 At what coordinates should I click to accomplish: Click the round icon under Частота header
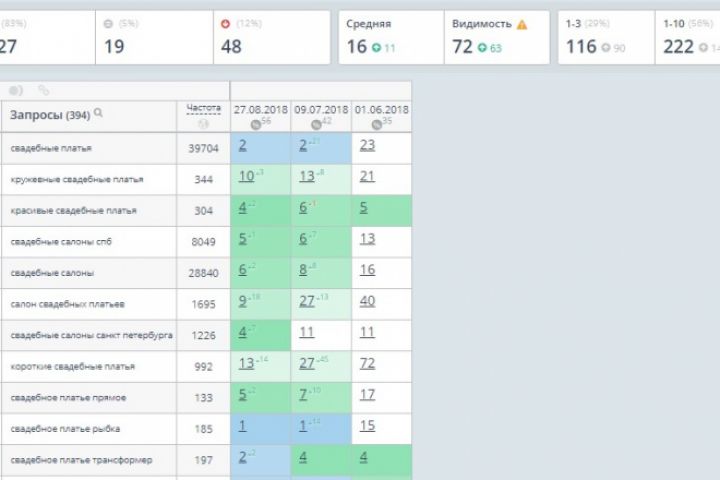(203, 123)
